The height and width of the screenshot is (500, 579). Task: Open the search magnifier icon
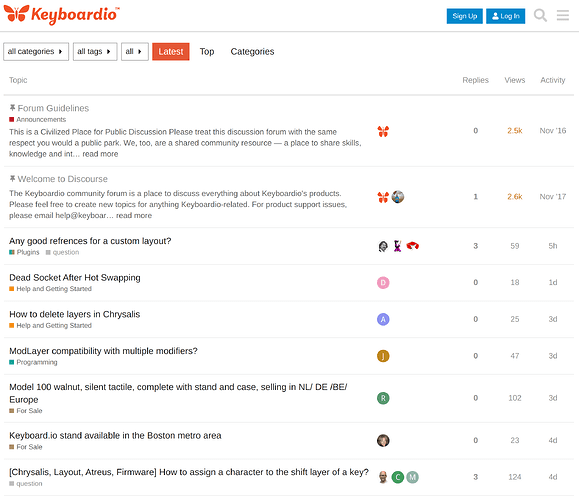pyautogui.click(x=540, y=16)
